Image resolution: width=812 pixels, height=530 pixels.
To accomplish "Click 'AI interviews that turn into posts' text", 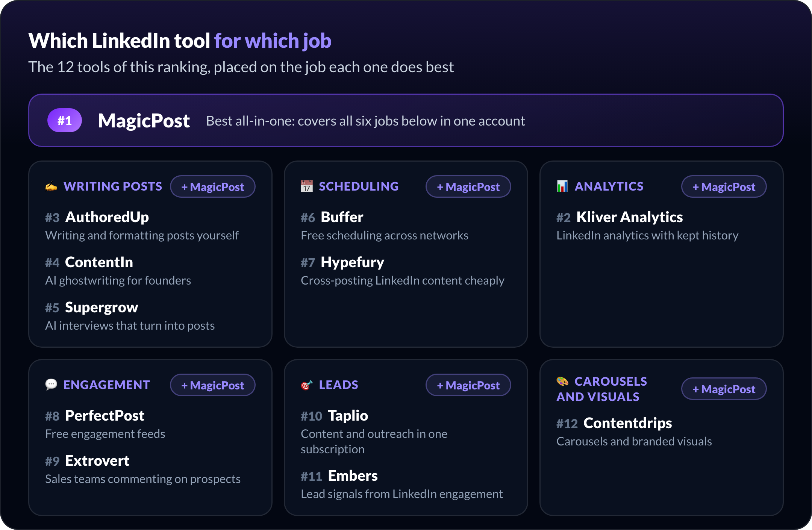I will click(130, 326).
